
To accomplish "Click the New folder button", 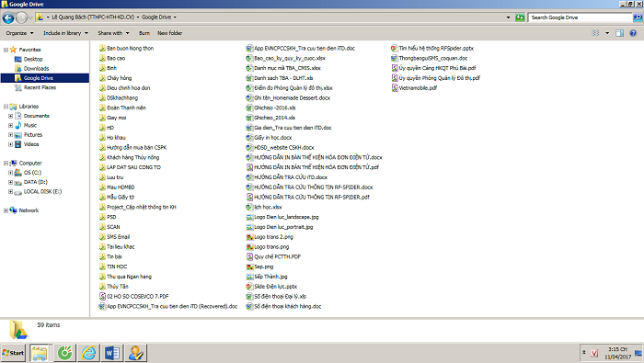I will [169, 33].
